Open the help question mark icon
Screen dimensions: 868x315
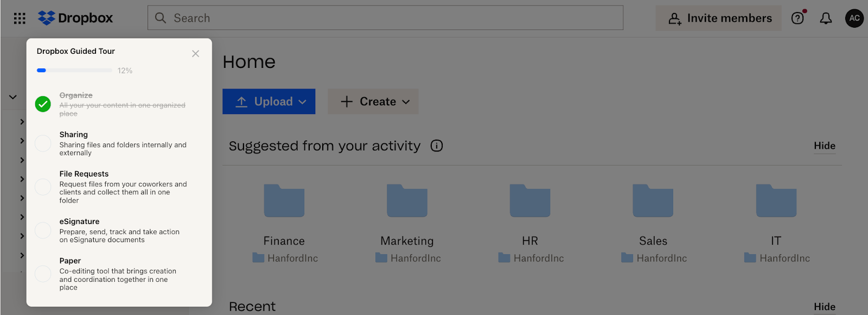pos(797,18)
